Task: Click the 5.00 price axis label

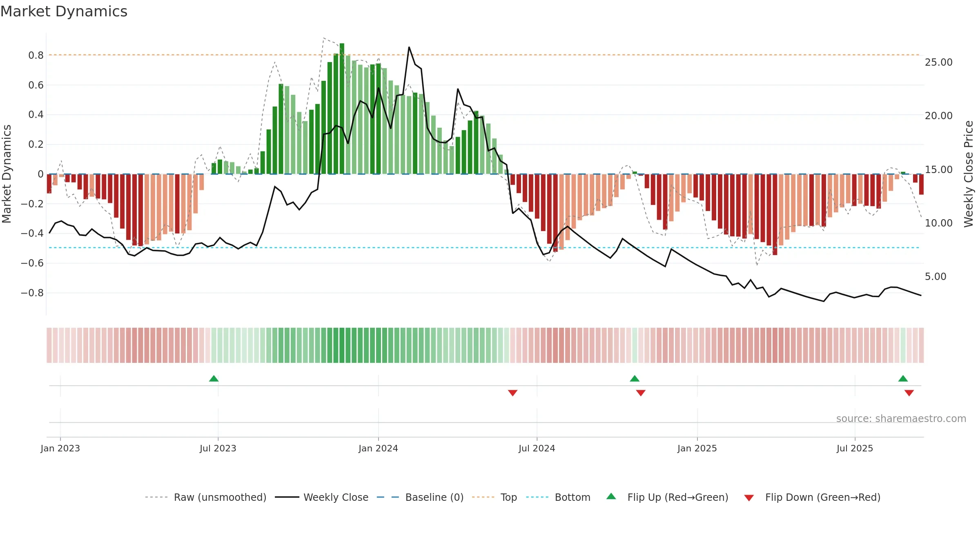Action: [x=935, y=277]
